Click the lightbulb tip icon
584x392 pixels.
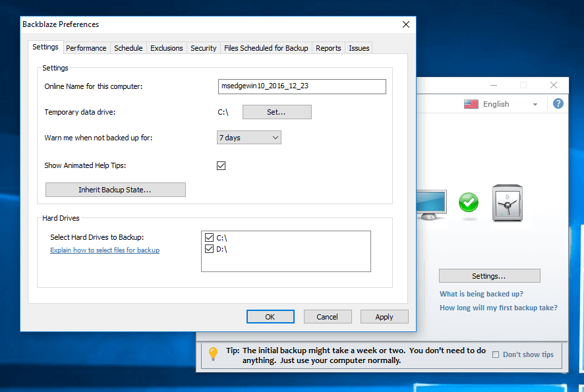213,354
